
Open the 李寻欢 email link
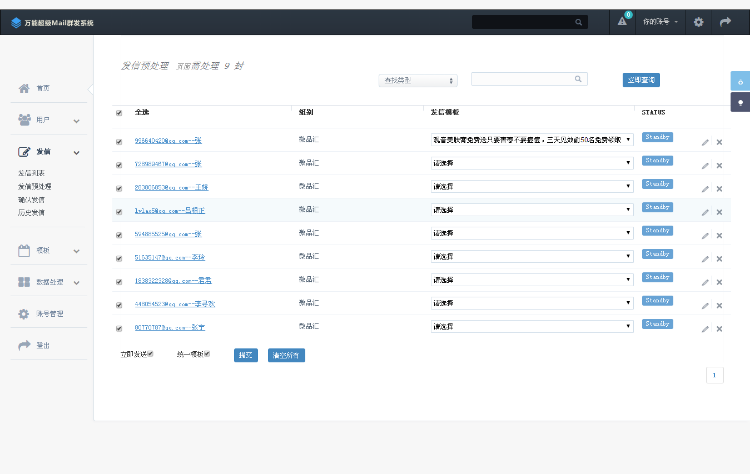point(175,304)
